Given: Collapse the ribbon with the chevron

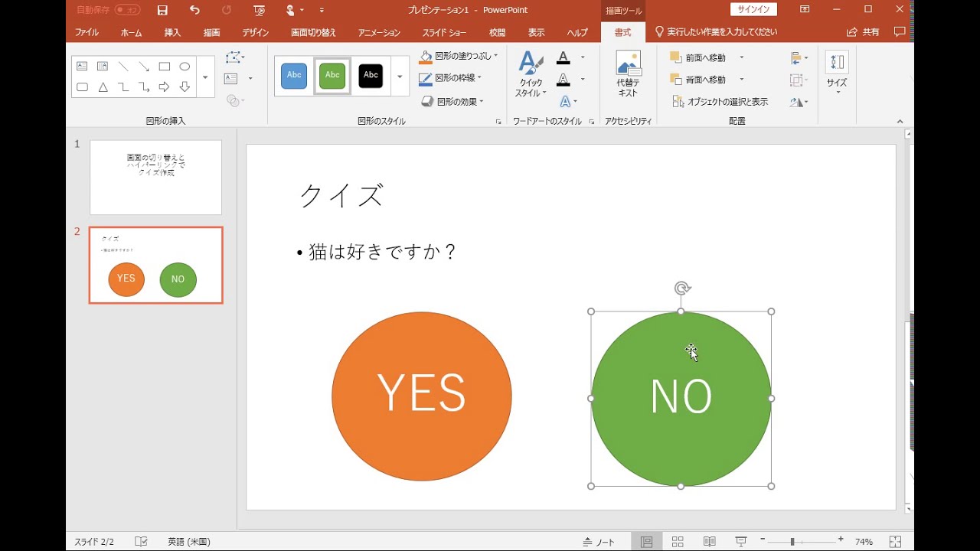Looking at the screenshot, I should [900, 122].
